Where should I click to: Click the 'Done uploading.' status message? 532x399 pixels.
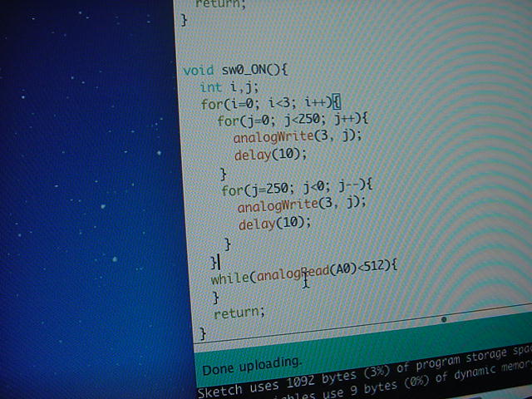pos(252,367)
